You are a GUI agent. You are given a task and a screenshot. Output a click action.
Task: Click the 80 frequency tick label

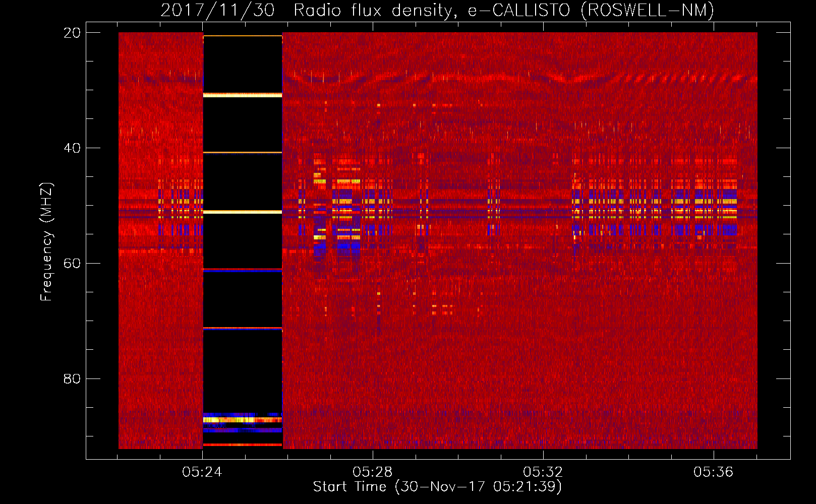72,379
